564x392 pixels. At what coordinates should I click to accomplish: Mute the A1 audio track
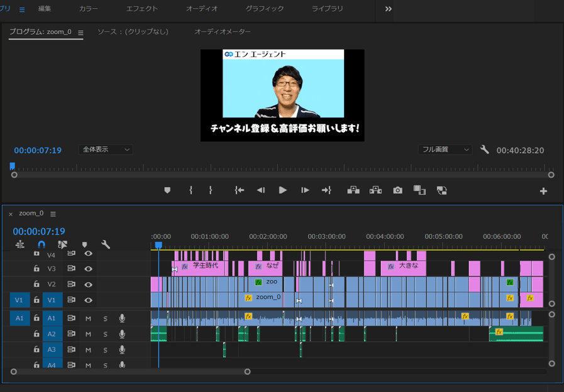(88, 318)
